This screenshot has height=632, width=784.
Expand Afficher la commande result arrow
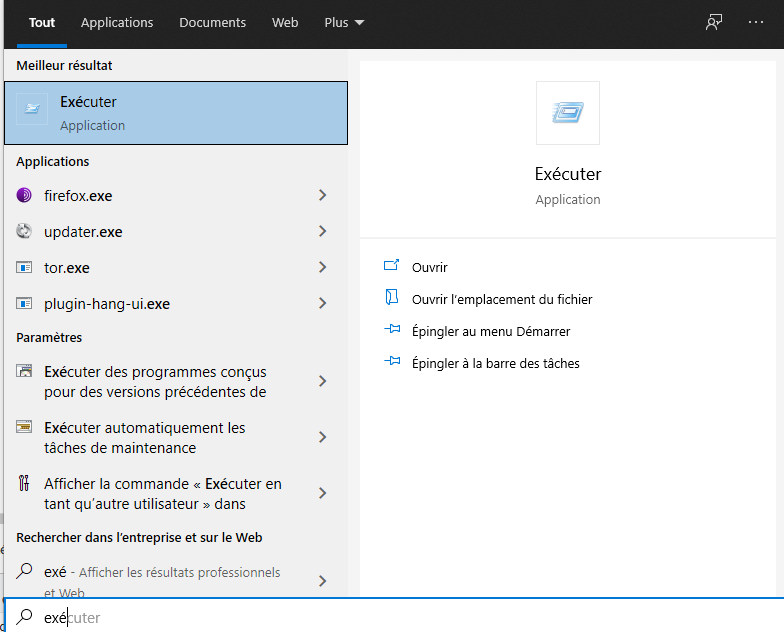pos(322,493)
